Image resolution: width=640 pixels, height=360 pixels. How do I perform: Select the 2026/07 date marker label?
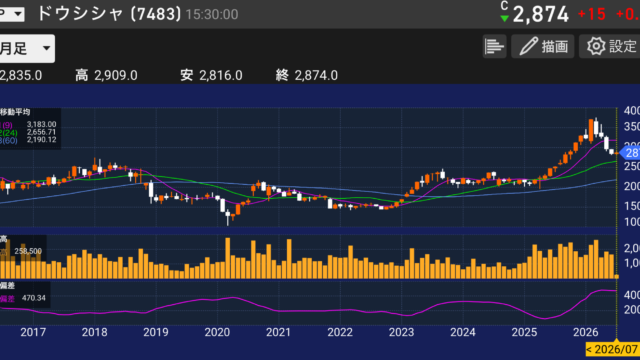pos(612,349)
